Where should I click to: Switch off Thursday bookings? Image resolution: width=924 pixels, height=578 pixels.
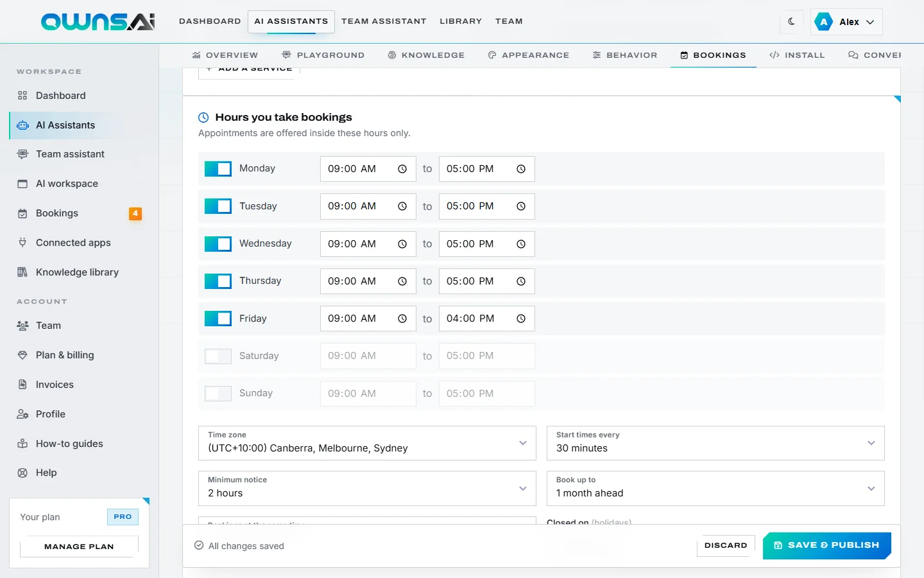click(x=218, y=281)
